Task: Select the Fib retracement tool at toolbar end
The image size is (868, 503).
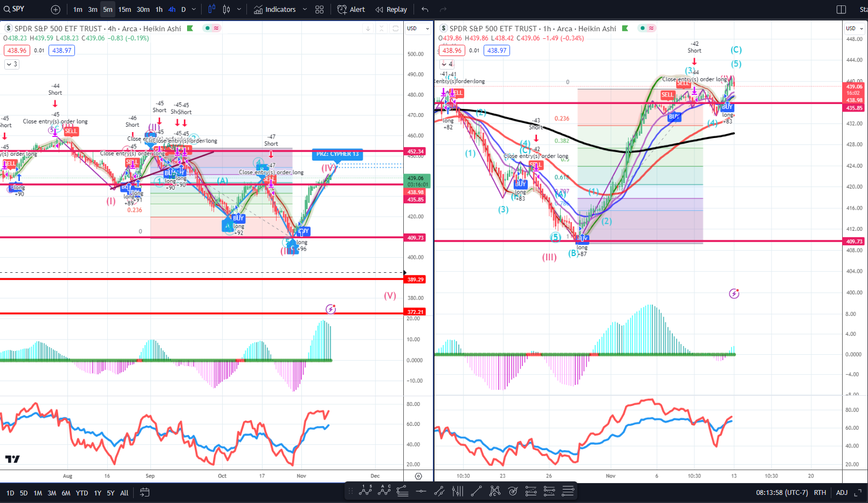Action: pos(568,491)
